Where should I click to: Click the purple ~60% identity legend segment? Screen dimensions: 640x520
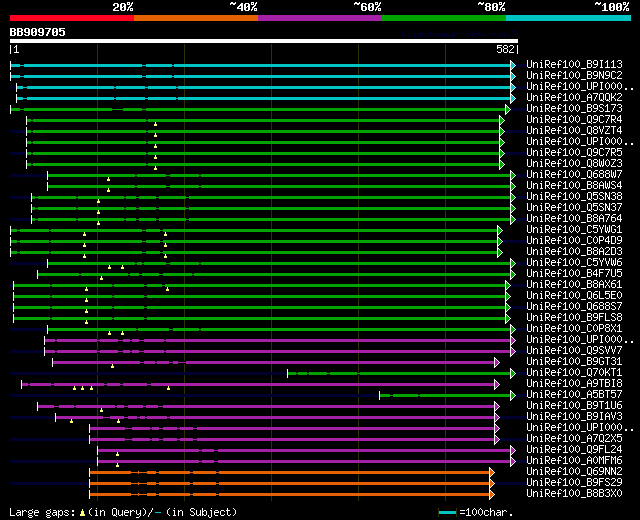320,18
